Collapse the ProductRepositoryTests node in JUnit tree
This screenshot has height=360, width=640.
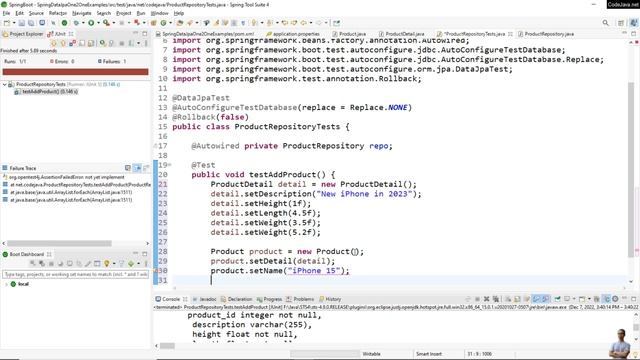4,84
